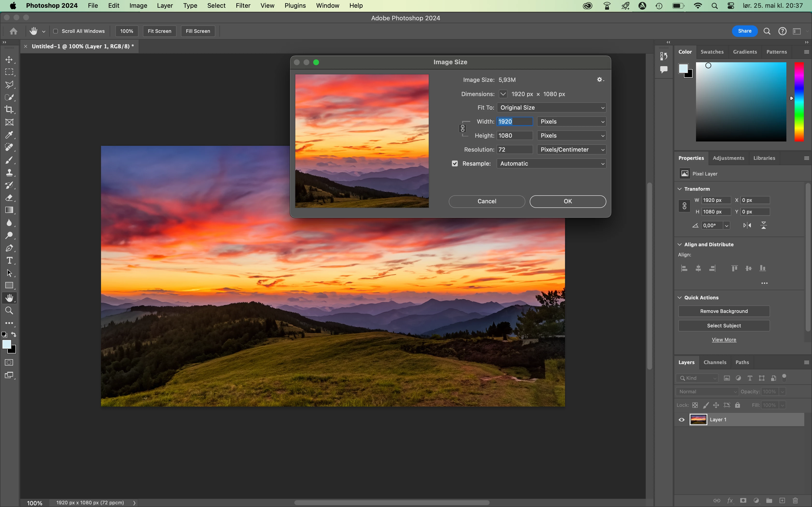Select the Zoom tool in toolbar
Image resolution: width=812 pixels, height=507 pixels.
click(x=9, y=311)
